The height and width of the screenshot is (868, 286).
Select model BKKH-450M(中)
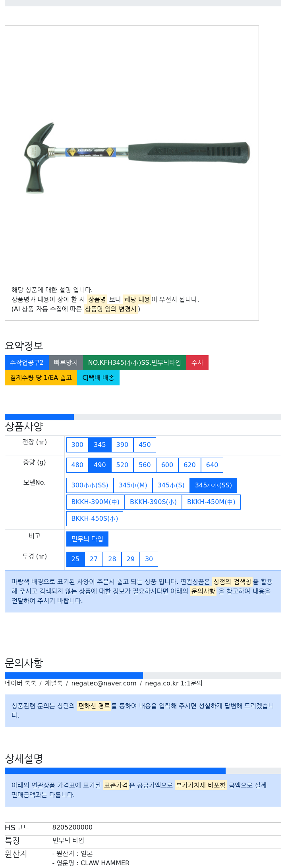pos(211,502)
